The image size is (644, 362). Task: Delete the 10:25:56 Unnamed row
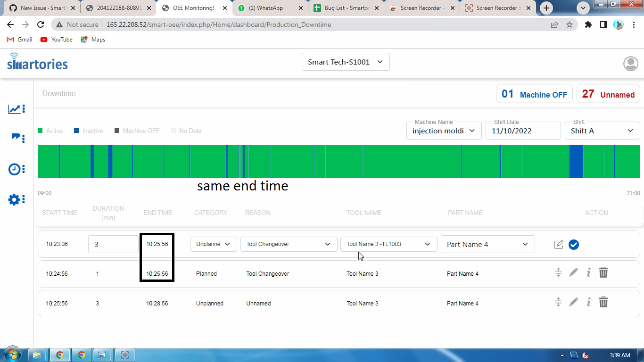603,302
